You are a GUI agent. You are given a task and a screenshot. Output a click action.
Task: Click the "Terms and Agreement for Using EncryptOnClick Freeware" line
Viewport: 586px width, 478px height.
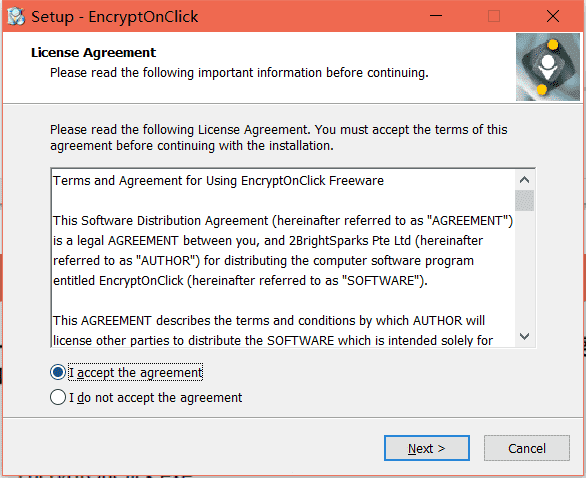(218, 181)
